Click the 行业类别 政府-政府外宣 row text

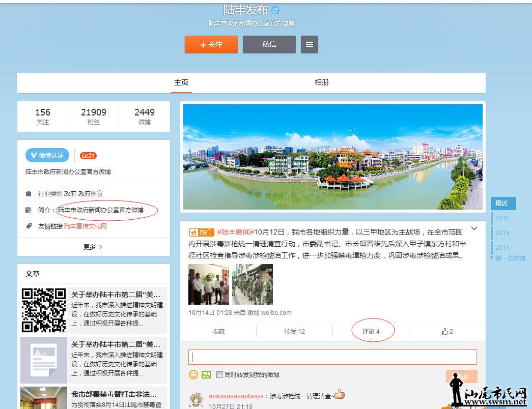click(70, 194)
